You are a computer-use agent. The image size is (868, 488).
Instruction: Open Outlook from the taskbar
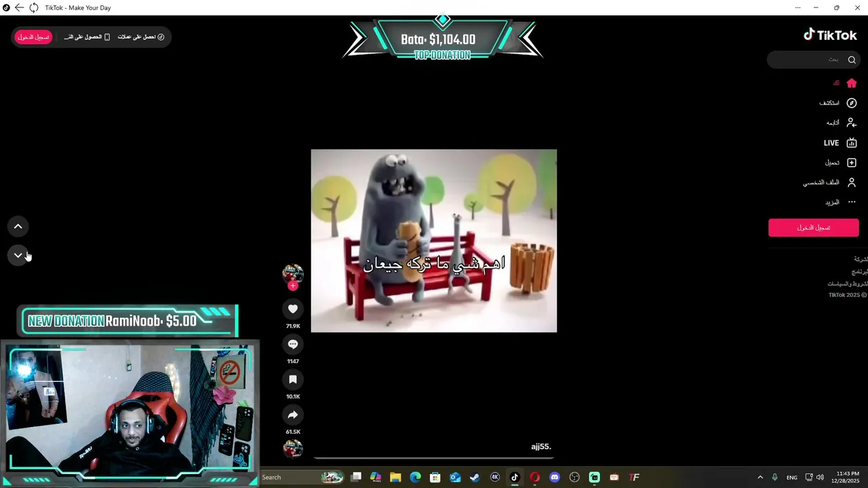pos(455,477)
